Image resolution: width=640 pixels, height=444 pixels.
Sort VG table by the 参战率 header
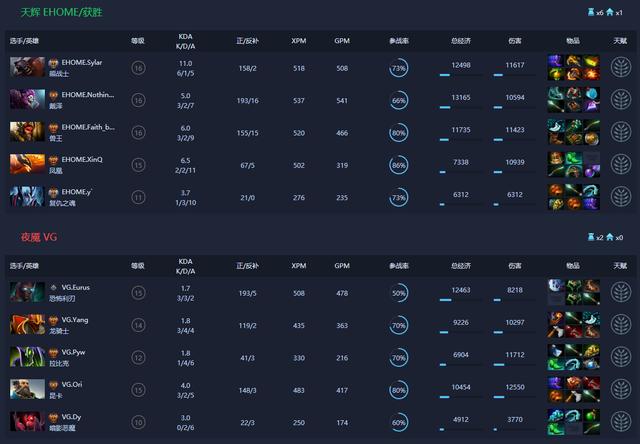tap(399, 266)
